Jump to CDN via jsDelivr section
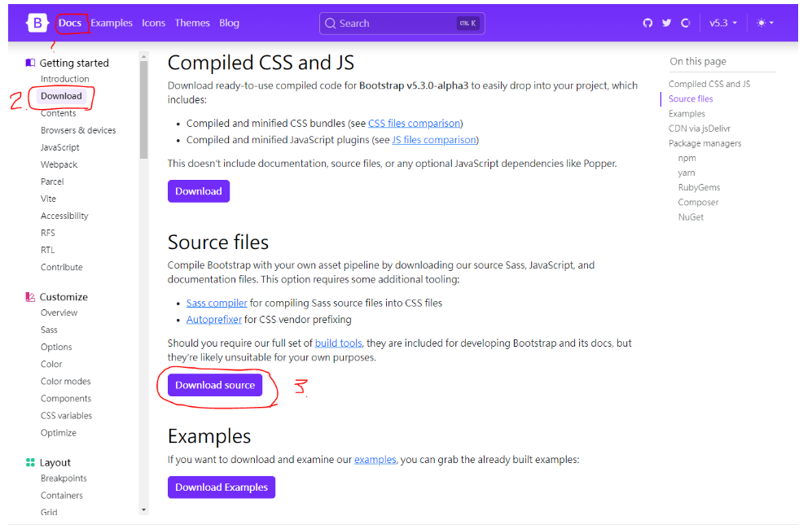 coord(699,129)
